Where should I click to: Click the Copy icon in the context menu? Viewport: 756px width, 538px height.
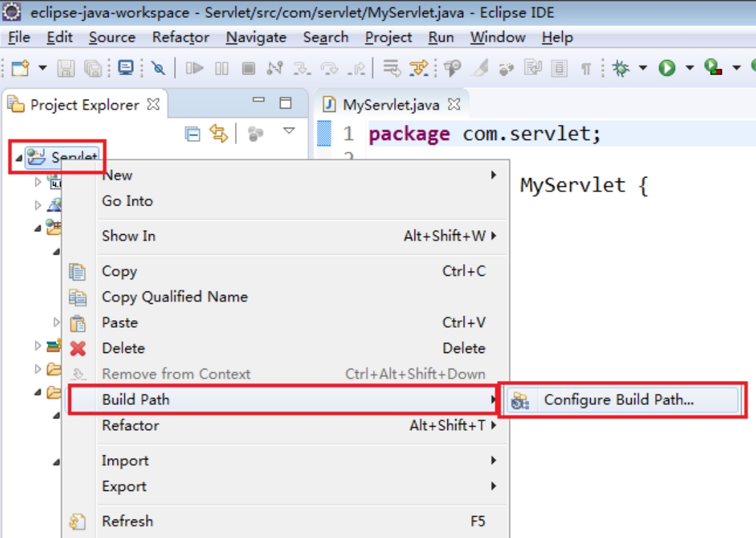click(78, 272)
